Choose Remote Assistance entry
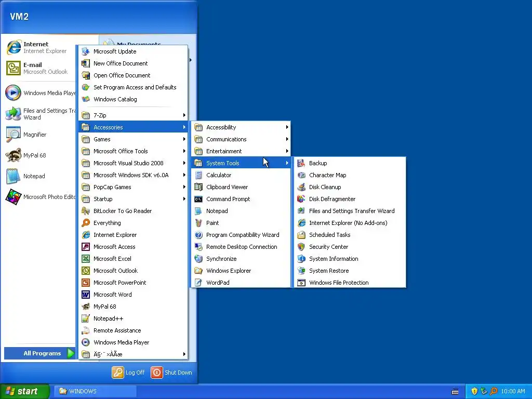The height and width of the screenshot is (399, 532). pyautogui.click(x=134, y=330)
